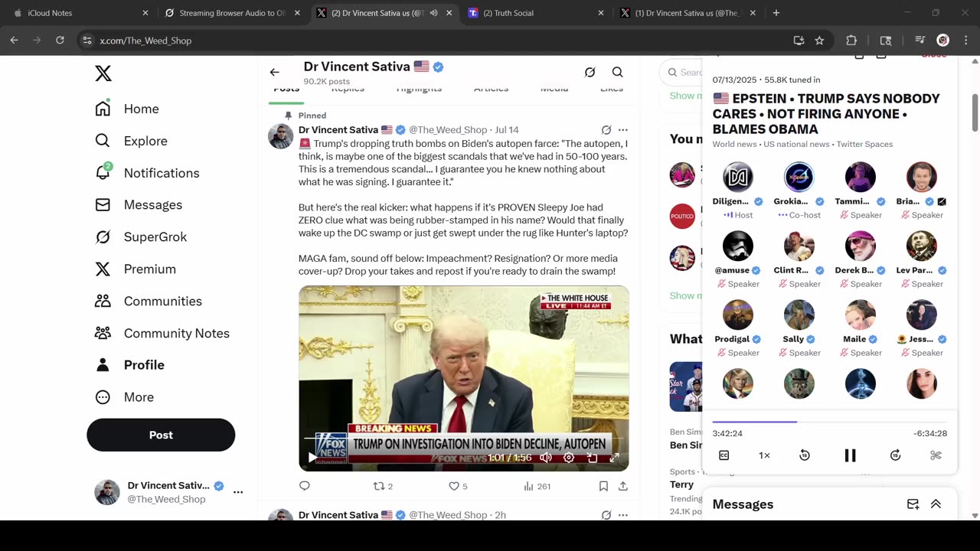This screenshot has width=980, height=551.
Task: View analytics showing 261 views
Action: point(537,486)
